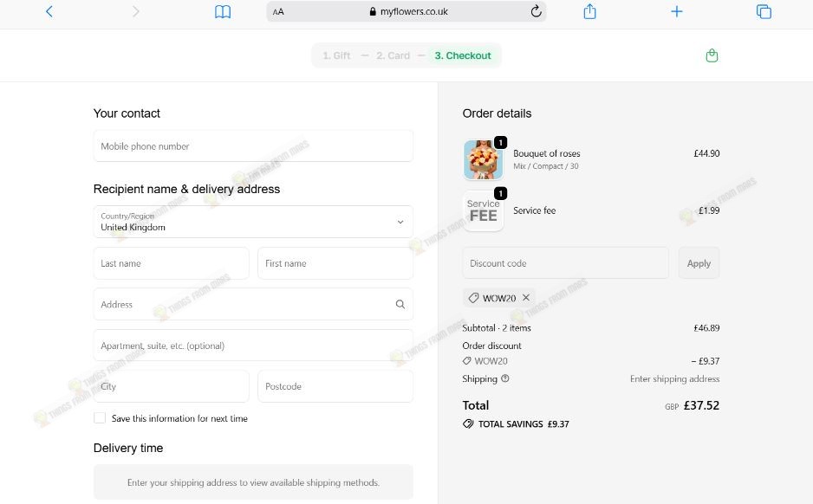Show all open tabs icon

pos(764,11)
